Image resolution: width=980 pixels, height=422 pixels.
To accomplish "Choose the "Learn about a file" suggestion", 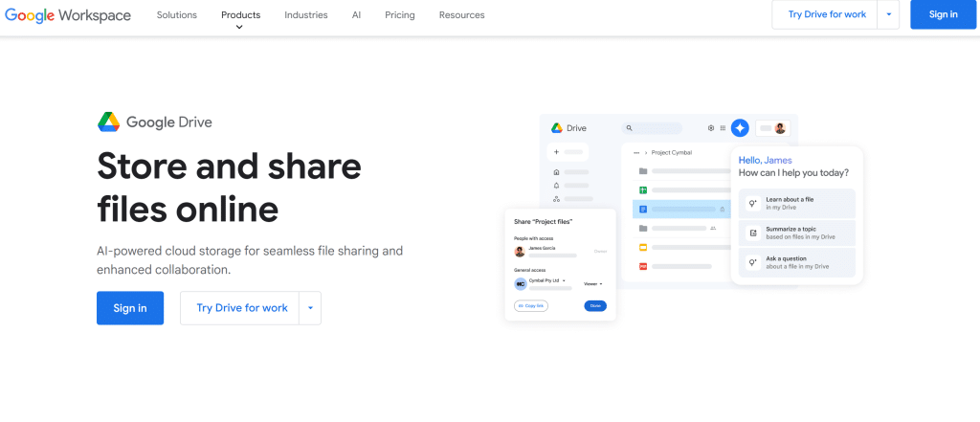I will pos(797,203).
